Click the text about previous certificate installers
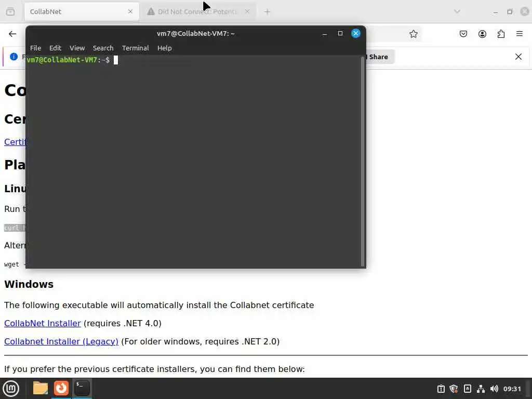 (154, 369)
